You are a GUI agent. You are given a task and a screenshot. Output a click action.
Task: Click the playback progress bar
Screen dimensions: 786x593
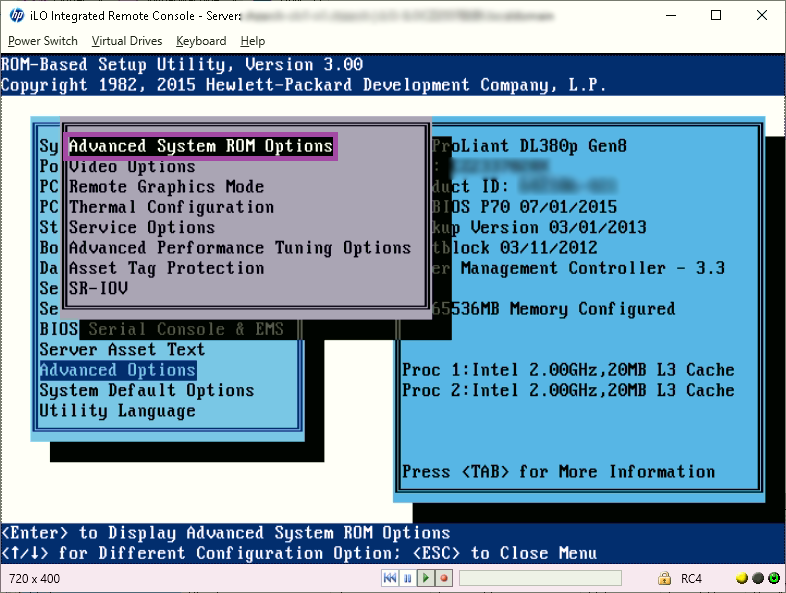540,578
